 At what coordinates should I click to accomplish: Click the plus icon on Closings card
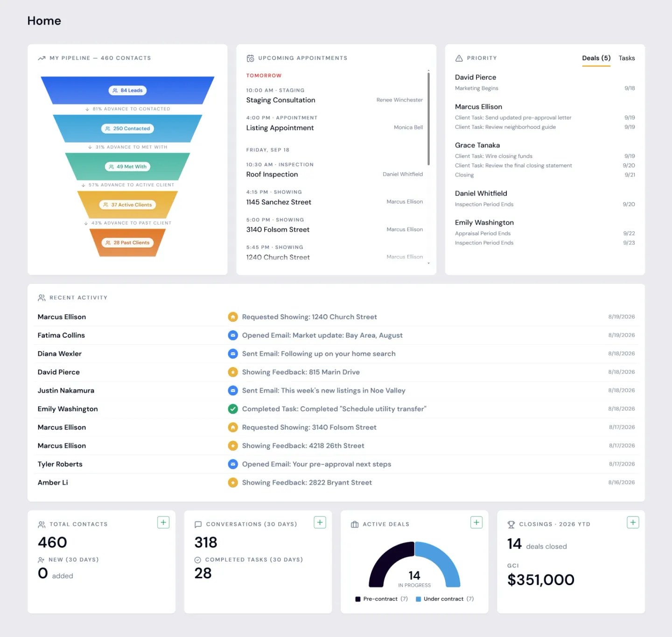tap(633, 523)
